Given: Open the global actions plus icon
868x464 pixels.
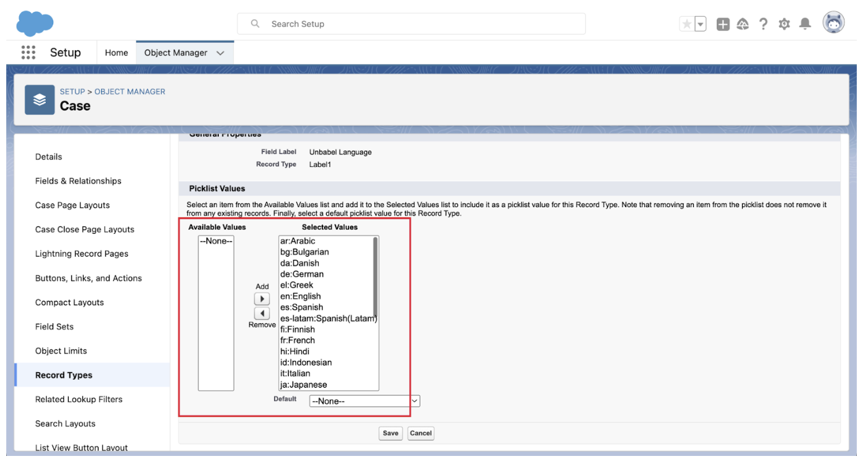Looking at the screenshot, I should pos(723,24).
